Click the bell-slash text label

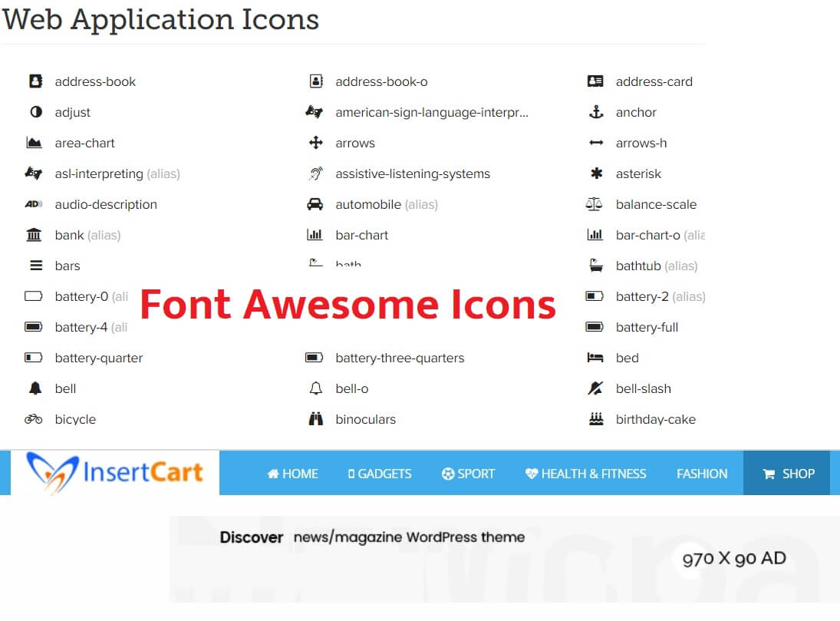click(x=644, y=388)
